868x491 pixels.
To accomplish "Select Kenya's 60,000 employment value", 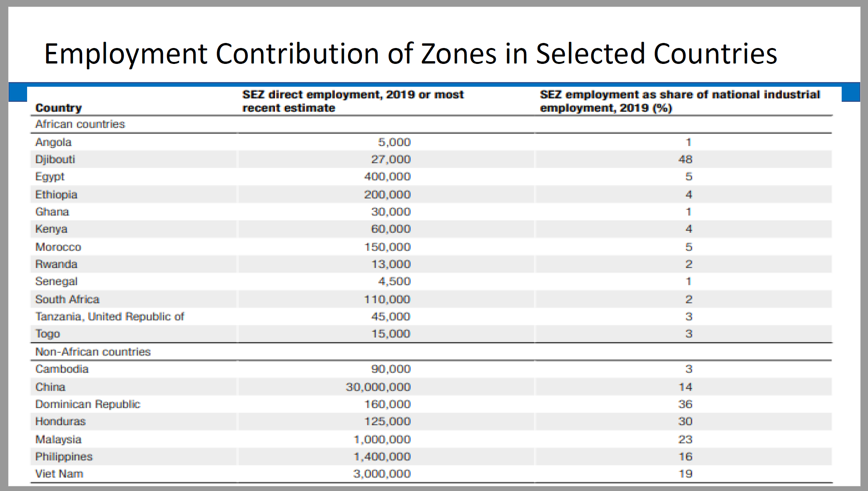I will click(391, 229).
